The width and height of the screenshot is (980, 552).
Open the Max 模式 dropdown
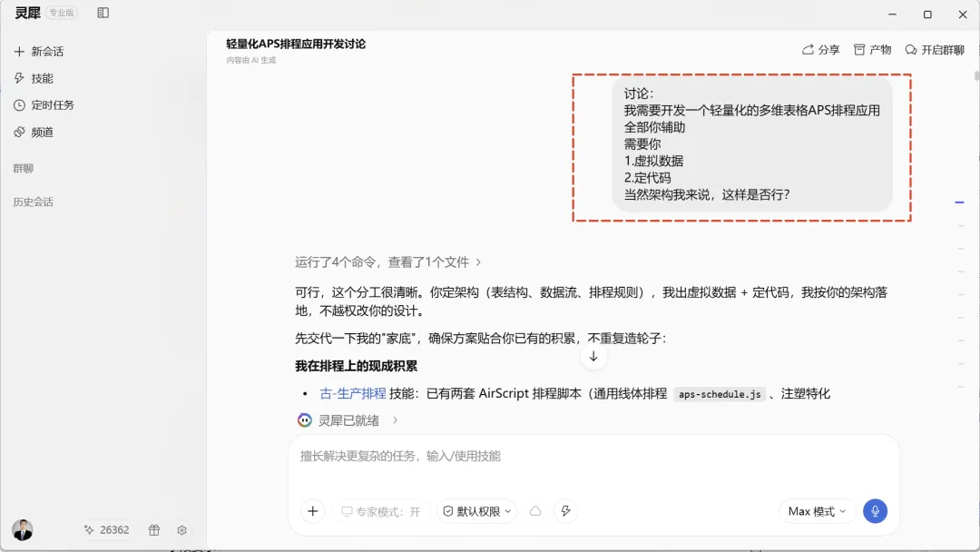click(817, 511)
